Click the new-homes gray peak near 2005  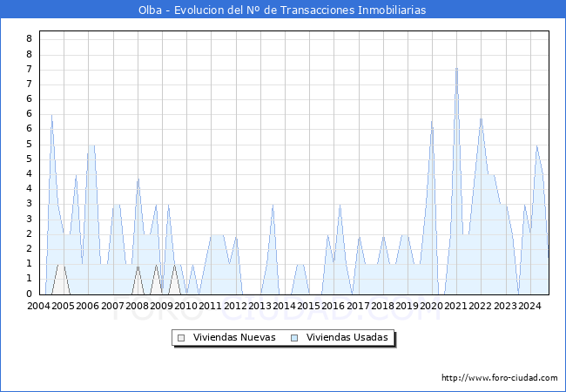coord(61,265)
